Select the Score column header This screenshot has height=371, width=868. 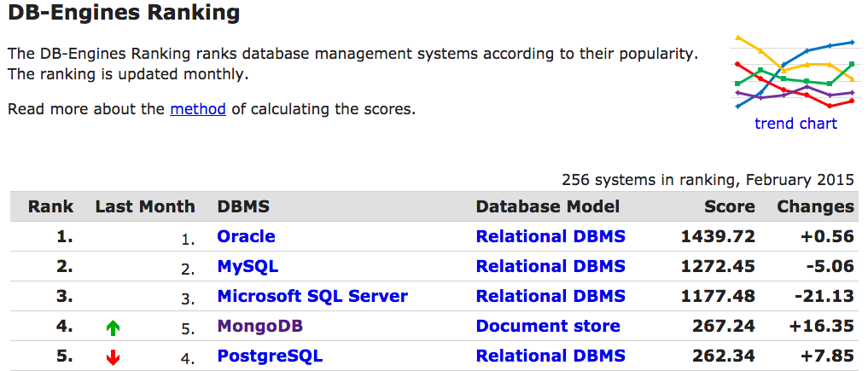click(729, 206)
